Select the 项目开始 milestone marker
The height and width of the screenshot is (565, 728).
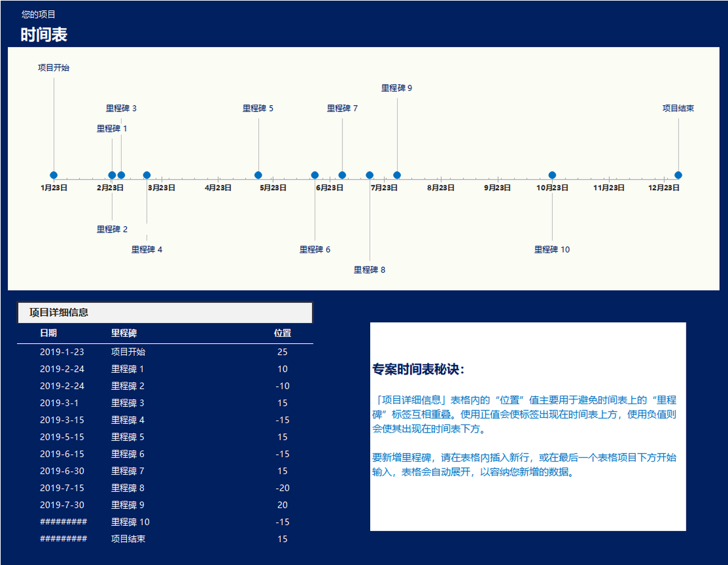[52, 175]
